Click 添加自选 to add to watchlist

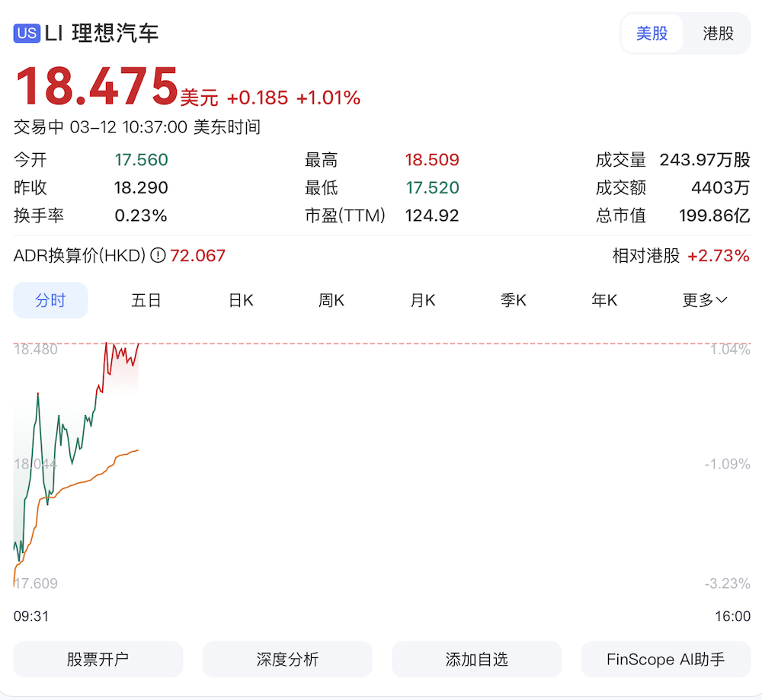[476, 660]
